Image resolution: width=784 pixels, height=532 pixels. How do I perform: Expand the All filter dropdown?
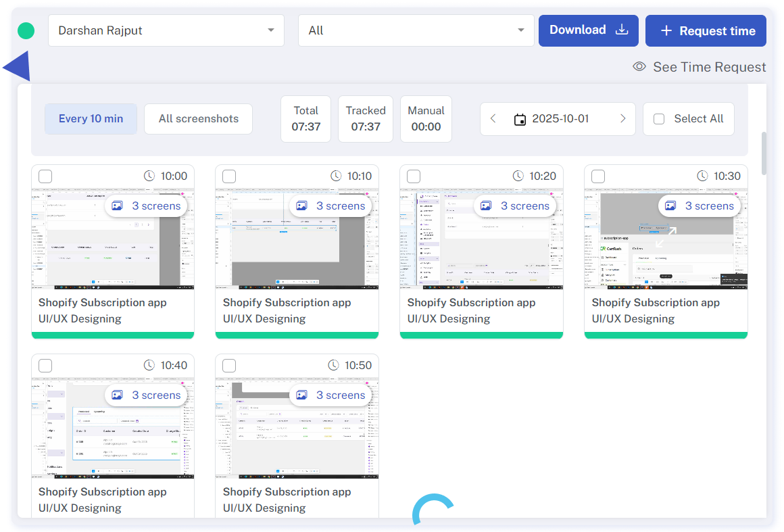coord(416,30)
